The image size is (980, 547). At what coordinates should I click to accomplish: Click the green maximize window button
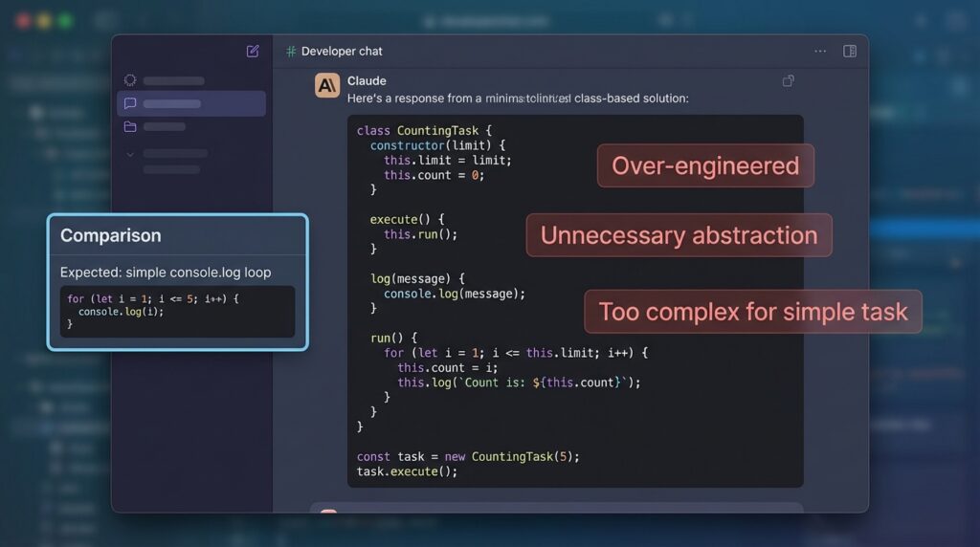pyautogui.click(x=65, y=21)
